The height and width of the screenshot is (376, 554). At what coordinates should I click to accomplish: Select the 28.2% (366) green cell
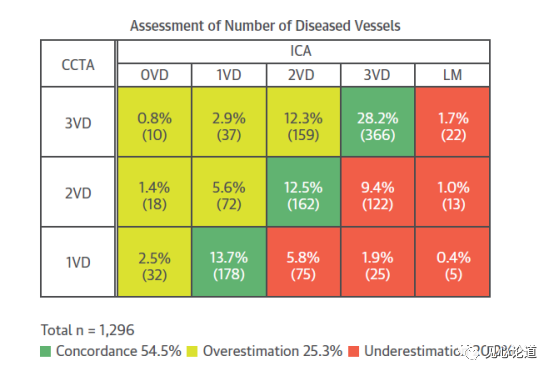378,122
